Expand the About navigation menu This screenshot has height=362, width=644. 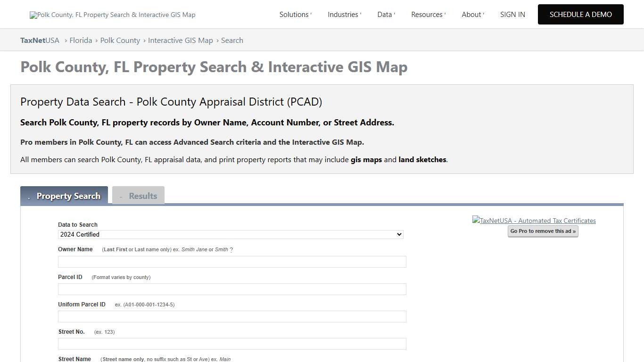coord(472,14)
